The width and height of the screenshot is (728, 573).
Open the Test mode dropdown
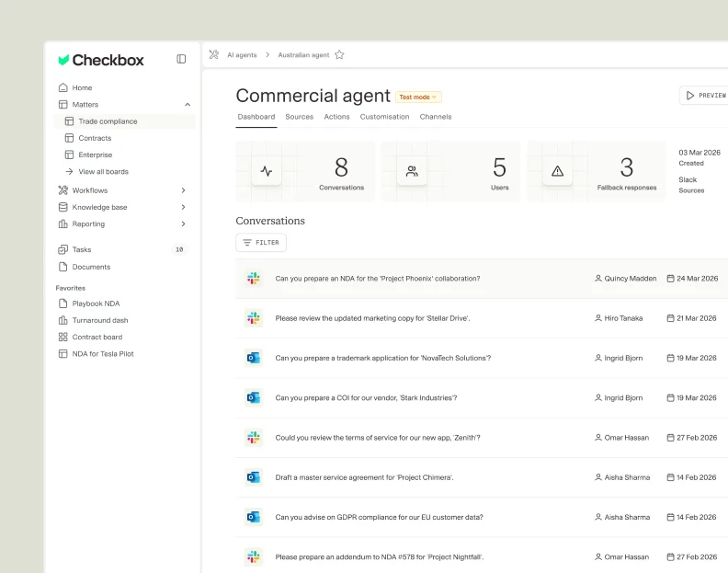point(418,97)
